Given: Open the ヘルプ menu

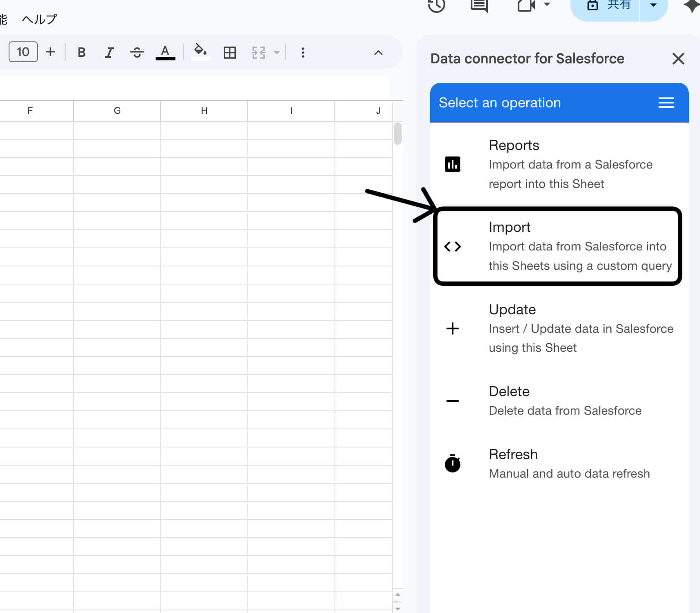Looking at the screenshot, I should click(39, 19).
